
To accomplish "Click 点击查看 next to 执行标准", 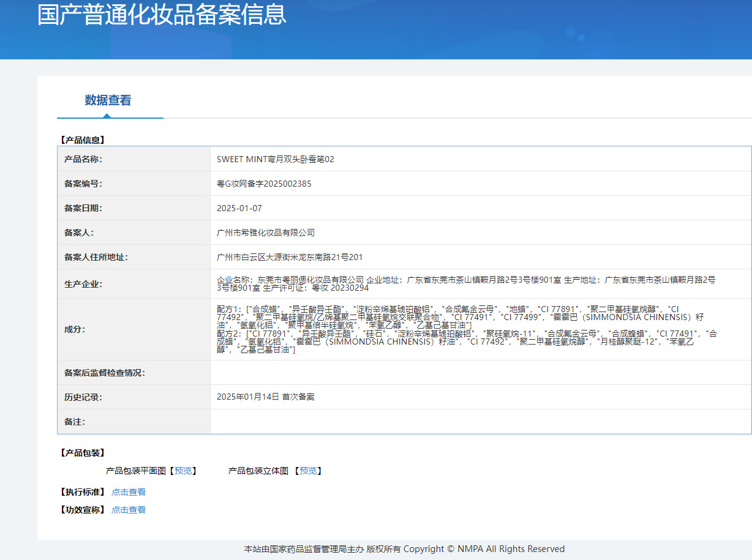I will [x=129, y=492].
